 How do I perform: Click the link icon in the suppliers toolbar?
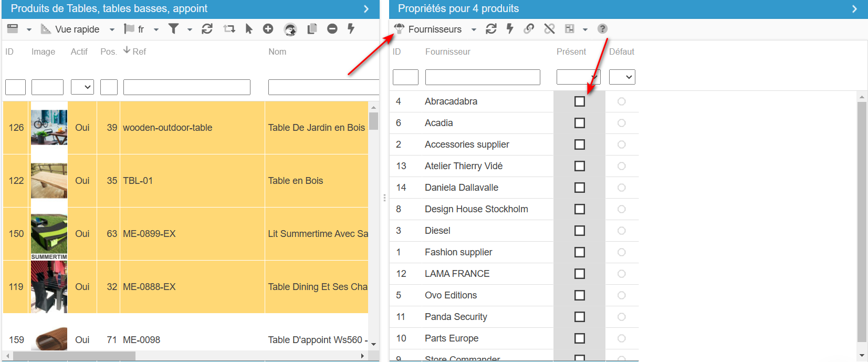click(x=529, y=29)
